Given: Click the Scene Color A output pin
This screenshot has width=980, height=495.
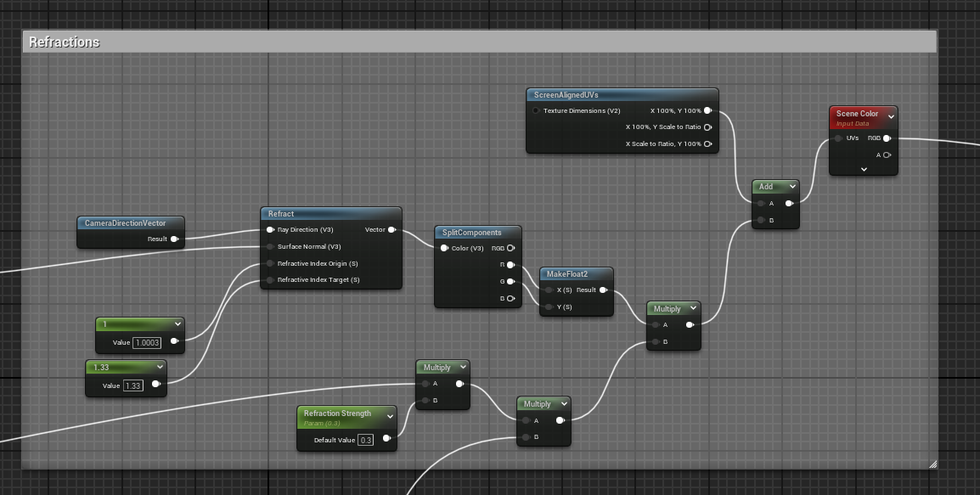Looking at the screenshot, I should [x=887, y=155].
